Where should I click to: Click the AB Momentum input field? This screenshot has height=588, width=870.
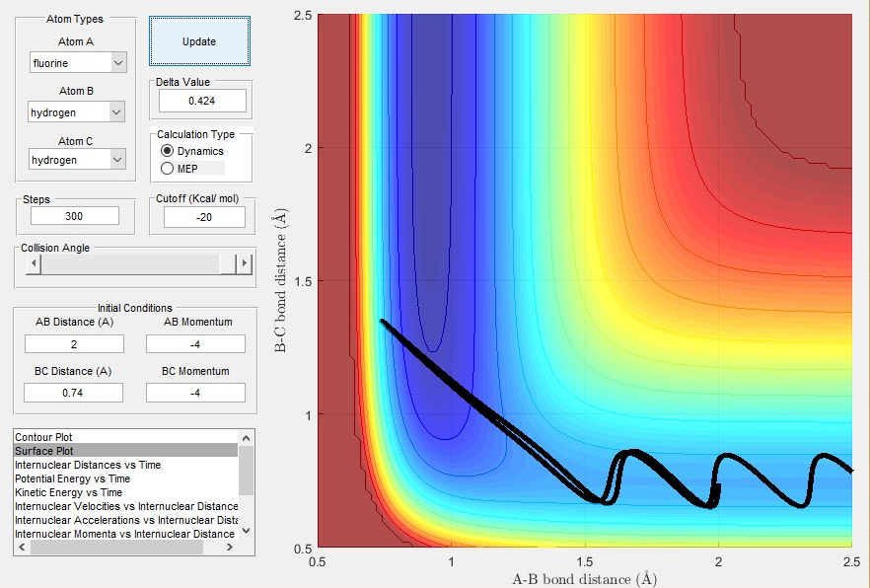point(195,344)
